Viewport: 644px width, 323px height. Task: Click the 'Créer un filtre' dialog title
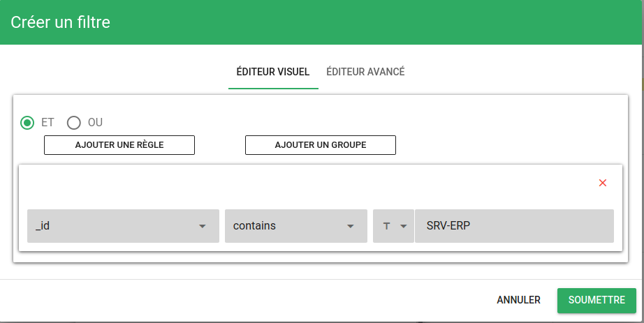click(61, 22)
